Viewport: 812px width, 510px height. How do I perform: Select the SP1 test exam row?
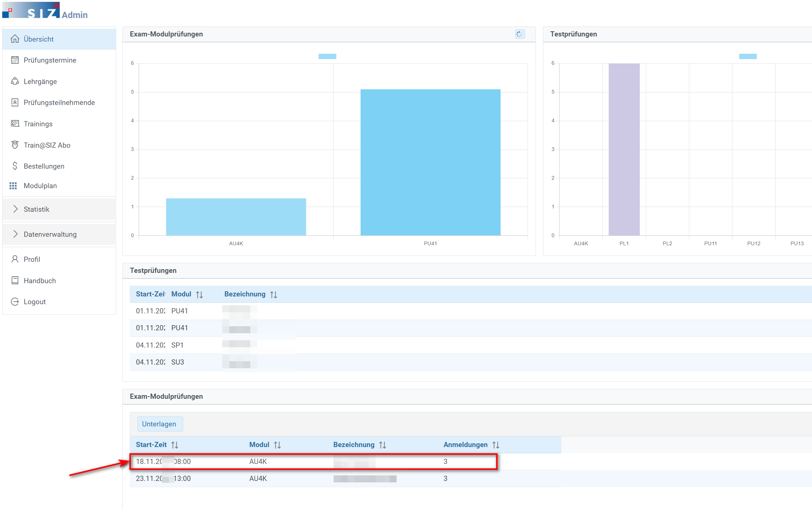click(x=471, y=345)
